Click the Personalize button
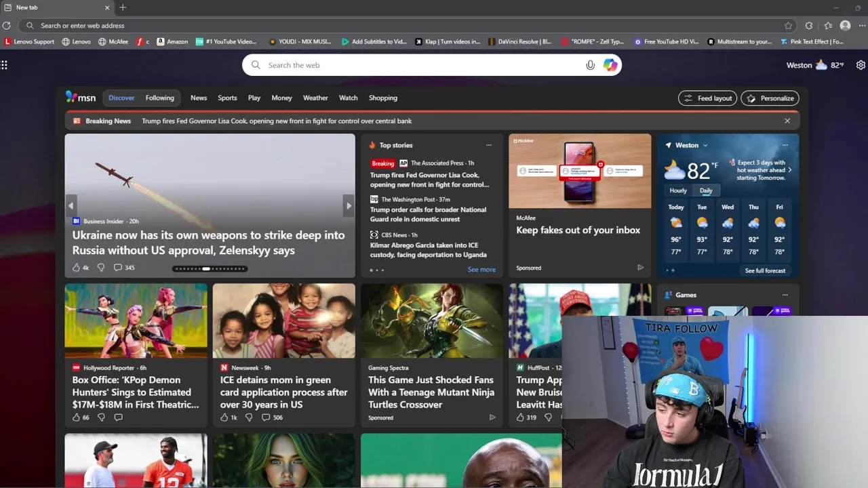Screen dimensions: 868x488 click(x=770, y=98)
